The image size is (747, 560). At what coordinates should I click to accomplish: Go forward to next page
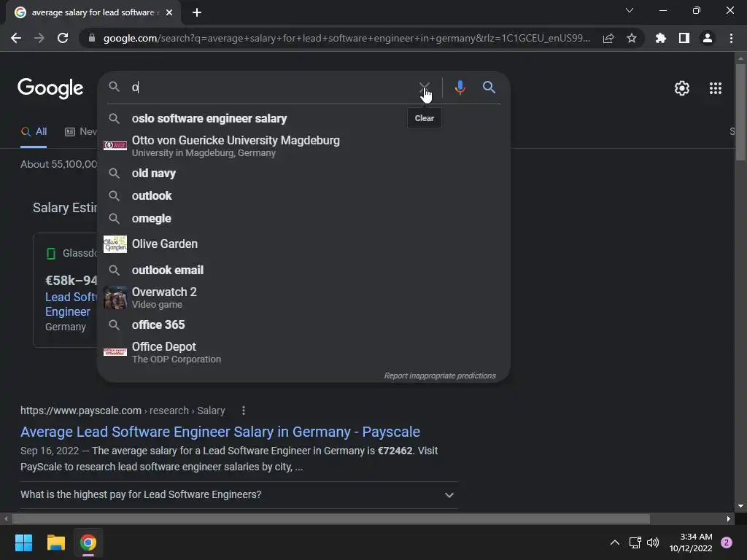pyautogui.click(x=39, y=38)
